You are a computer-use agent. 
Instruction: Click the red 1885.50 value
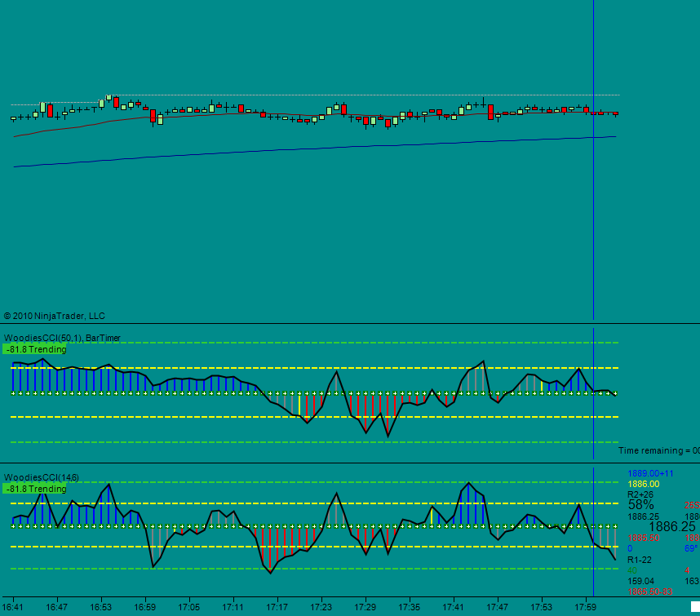point(644,538)
